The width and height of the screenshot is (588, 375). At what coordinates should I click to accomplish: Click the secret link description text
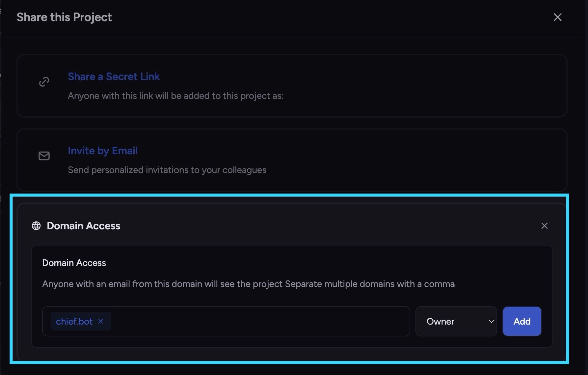point(175,96)
